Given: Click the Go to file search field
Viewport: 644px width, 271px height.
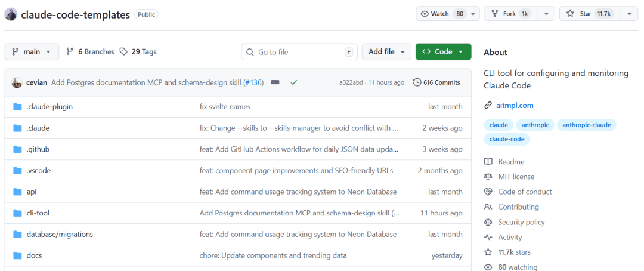Looking at the screenshot, I should pyautogui.click(x=299, y=52).
